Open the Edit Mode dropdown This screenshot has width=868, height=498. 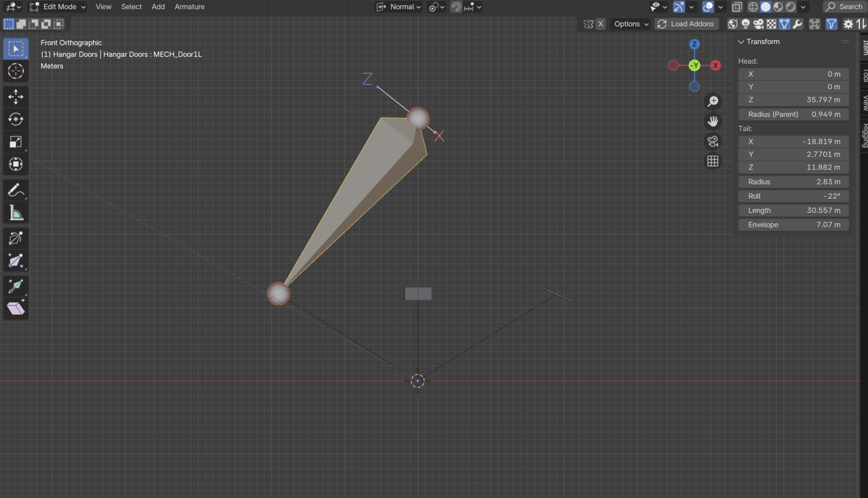pyautogui.click(x=58, y=7)
